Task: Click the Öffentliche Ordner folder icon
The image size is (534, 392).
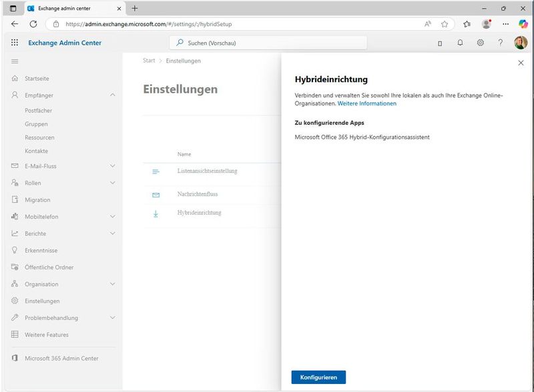Action: coord(15,267)
